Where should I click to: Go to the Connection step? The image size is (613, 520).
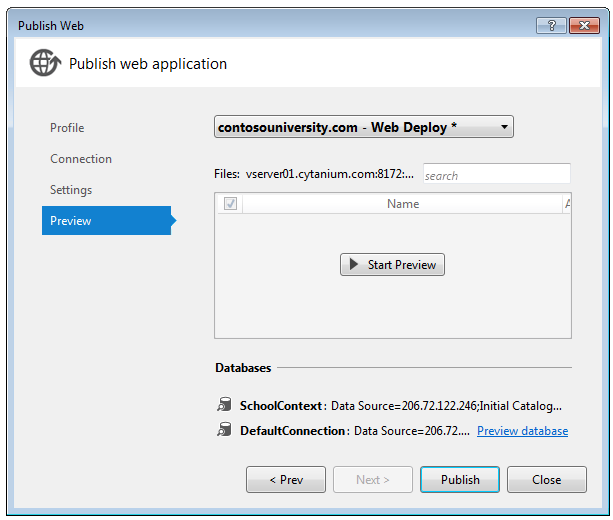tap(81, 159)
